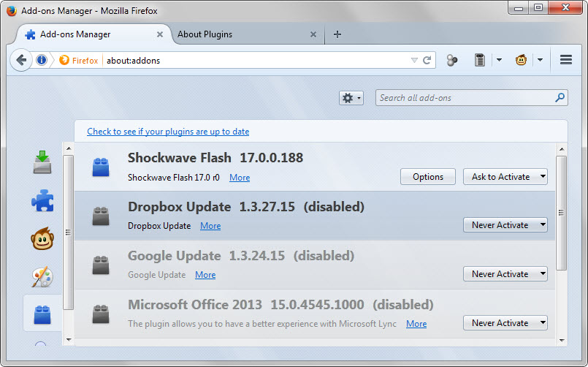Open the Greasemonkey user scripts category
The height and width of the screenshot is (367, 588).
(42, 238)
